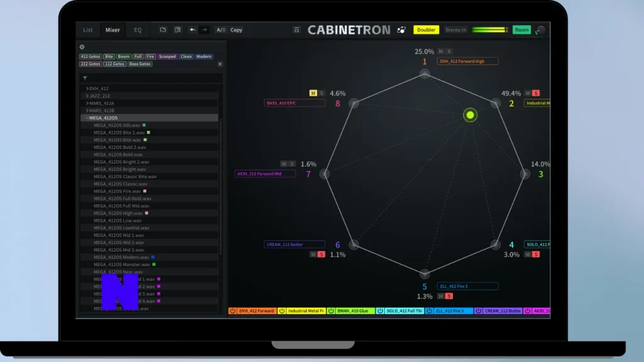Click the output level meter

coord(490,30)
